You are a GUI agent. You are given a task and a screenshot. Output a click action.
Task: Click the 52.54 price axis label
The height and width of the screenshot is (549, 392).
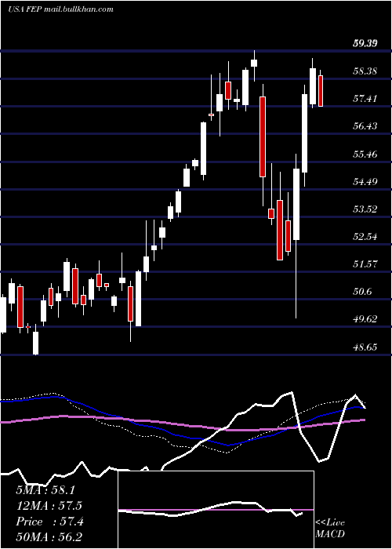[365, 237]
